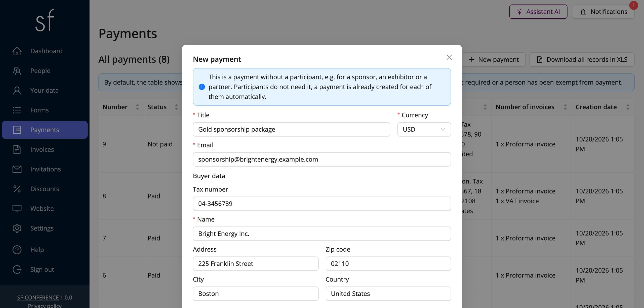Click the Your data person icon
The image size is (644, 308).
[17, 90]
